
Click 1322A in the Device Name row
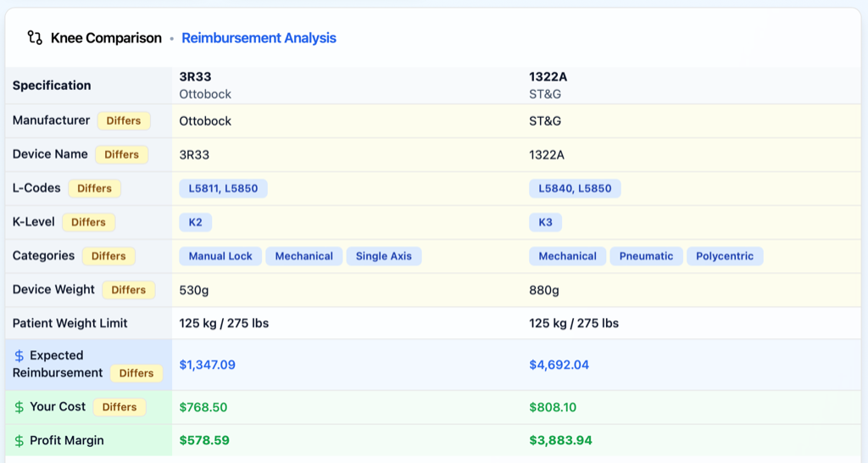coord(547,154)
